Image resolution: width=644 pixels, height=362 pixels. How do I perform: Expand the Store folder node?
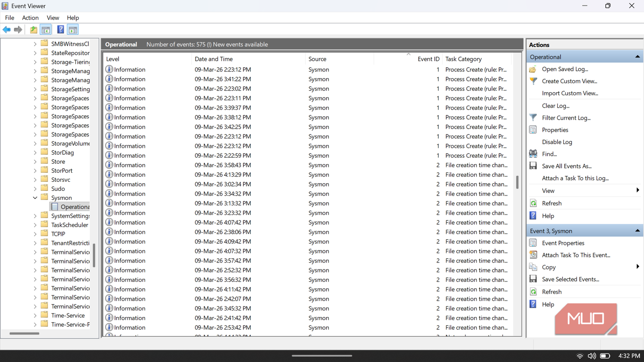tap(35, 162)
